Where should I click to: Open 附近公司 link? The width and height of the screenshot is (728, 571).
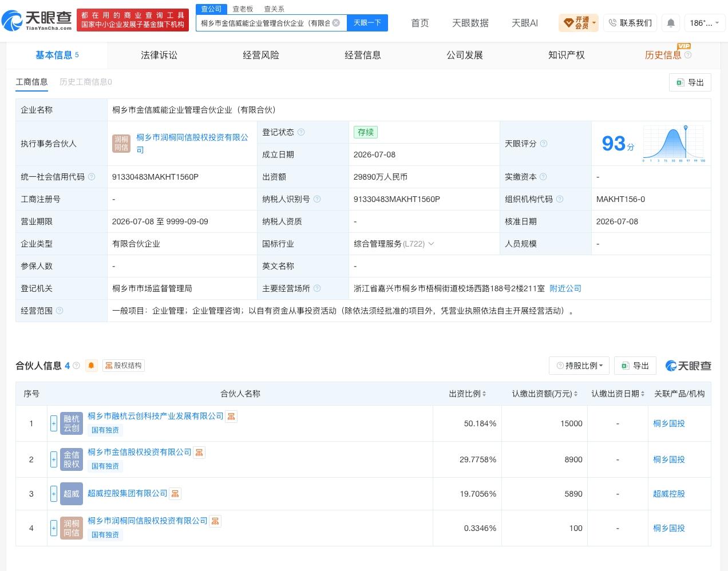point(565,288)
